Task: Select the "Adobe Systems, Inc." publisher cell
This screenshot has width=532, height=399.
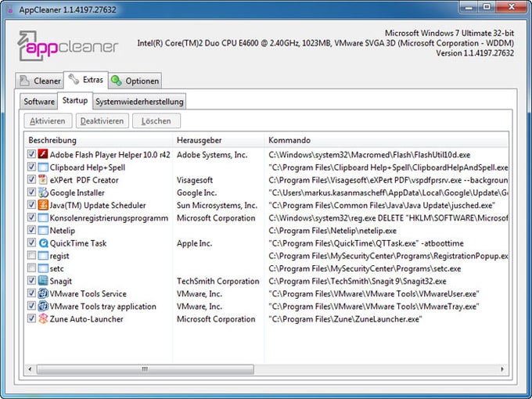Action: 212,155
